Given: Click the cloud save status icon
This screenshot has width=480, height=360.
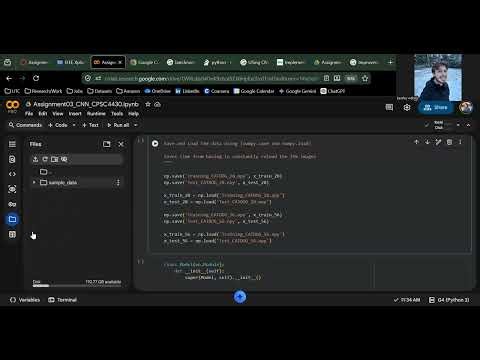Looking at the screenshot, I should pyautogui.click(x=157, y=104).
